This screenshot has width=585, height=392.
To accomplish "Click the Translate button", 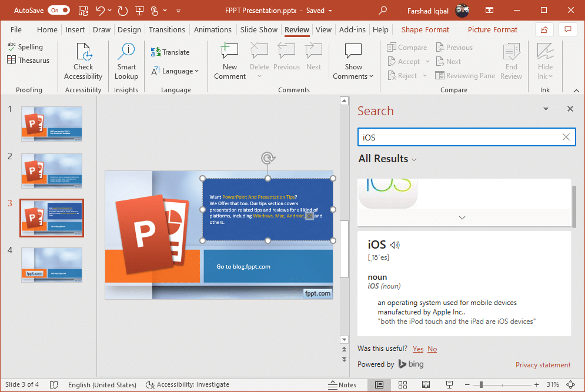I will 171,52.
